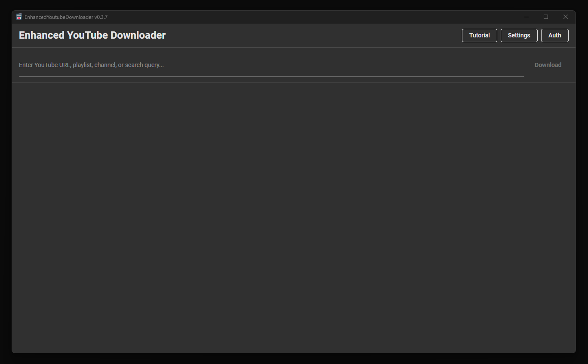Open the Tutorial

479,36
